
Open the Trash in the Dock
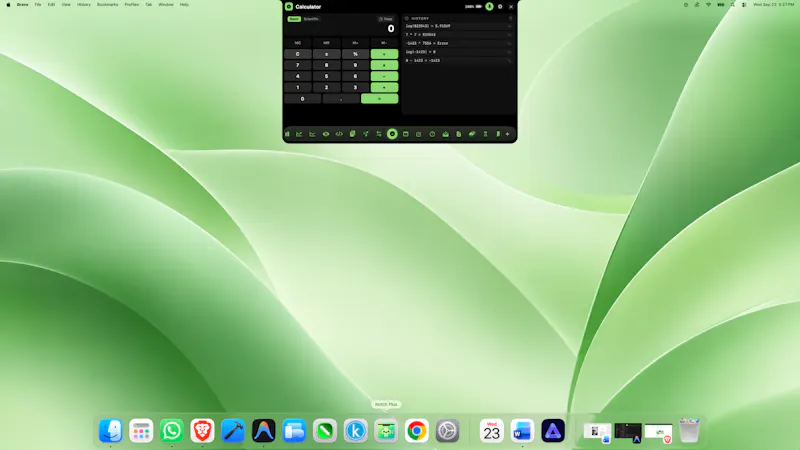tap(689, 431)
